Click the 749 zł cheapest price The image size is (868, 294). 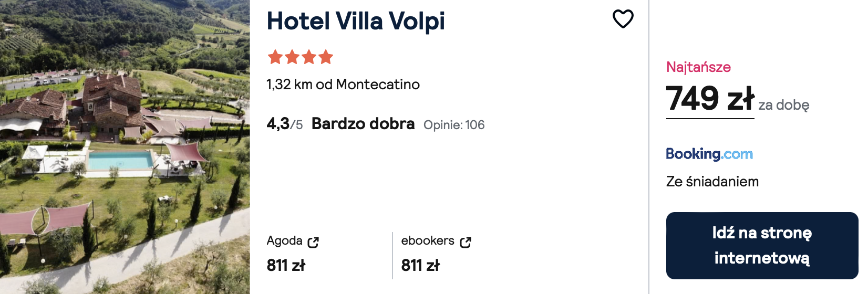click(x=710, y=98)
